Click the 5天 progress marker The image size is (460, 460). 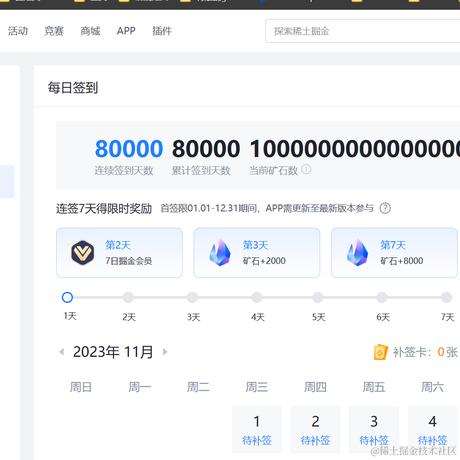(x=318, y=297)
